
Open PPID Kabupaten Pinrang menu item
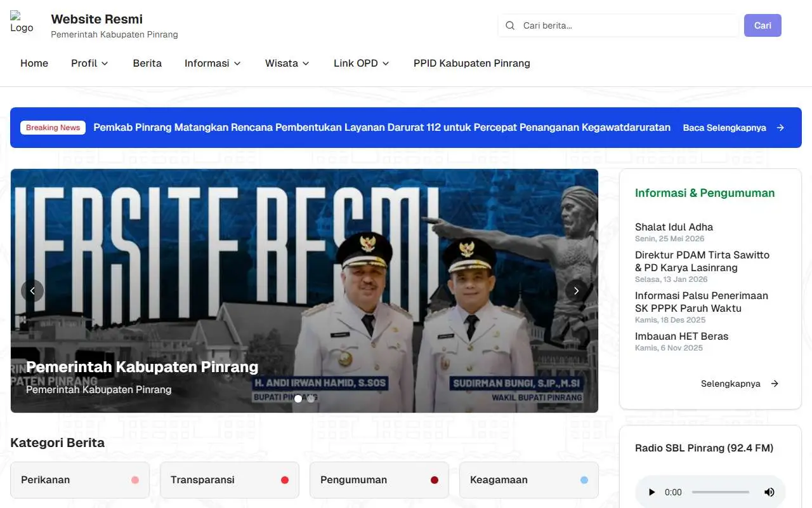pos(472,63)
